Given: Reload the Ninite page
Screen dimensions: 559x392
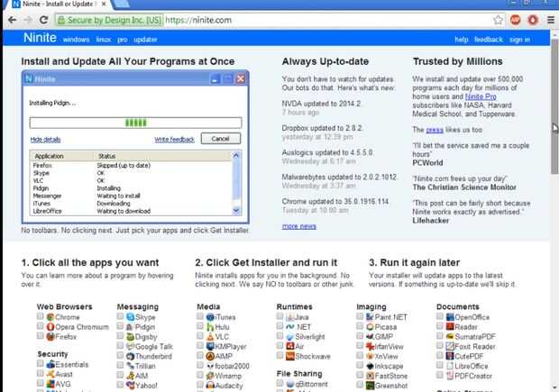Looking at the screenshot, I should [43, 20].
